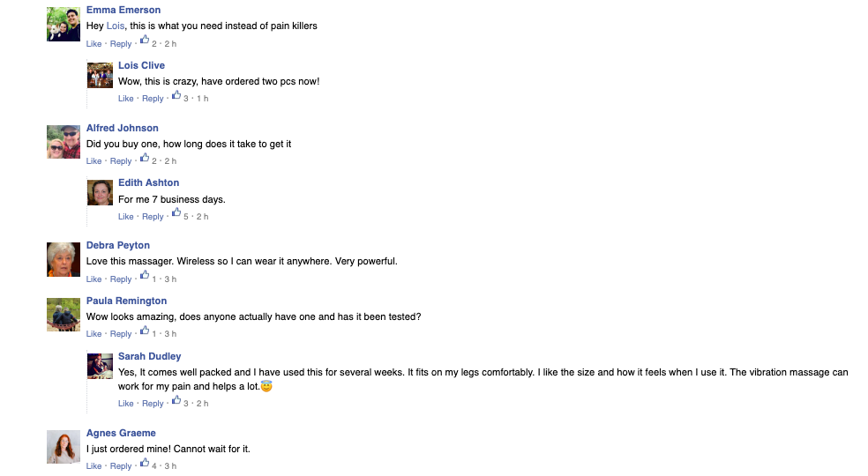Viewport: 868px width, 476px height.
Task: Like Edith Ashton's reply via Like link
Action: click(125, 217)
